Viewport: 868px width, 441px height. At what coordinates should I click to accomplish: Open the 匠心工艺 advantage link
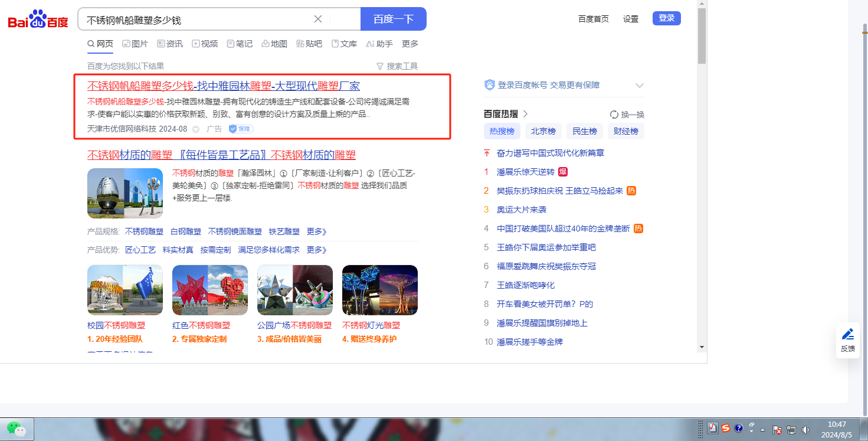point(140,250)
